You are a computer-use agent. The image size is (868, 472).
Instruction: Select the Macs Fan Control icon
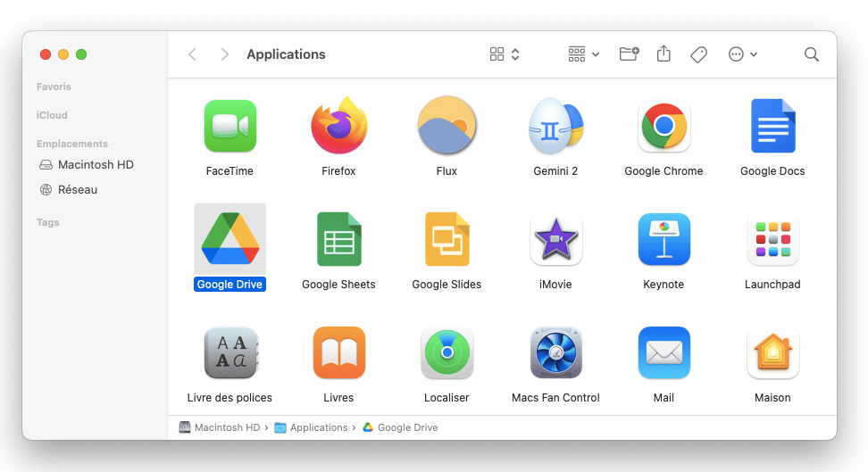(x=555, y=352)
